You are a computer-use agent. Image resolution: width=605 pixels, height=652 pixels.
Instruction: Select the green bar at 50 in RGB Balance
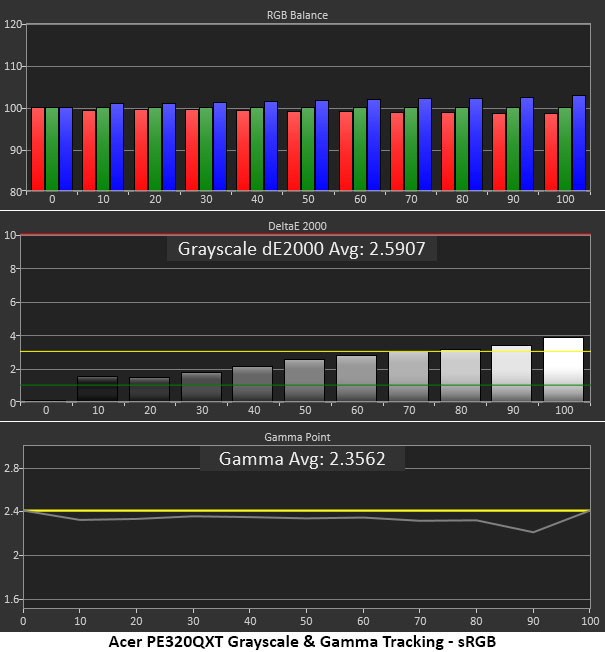coord(308,149)
